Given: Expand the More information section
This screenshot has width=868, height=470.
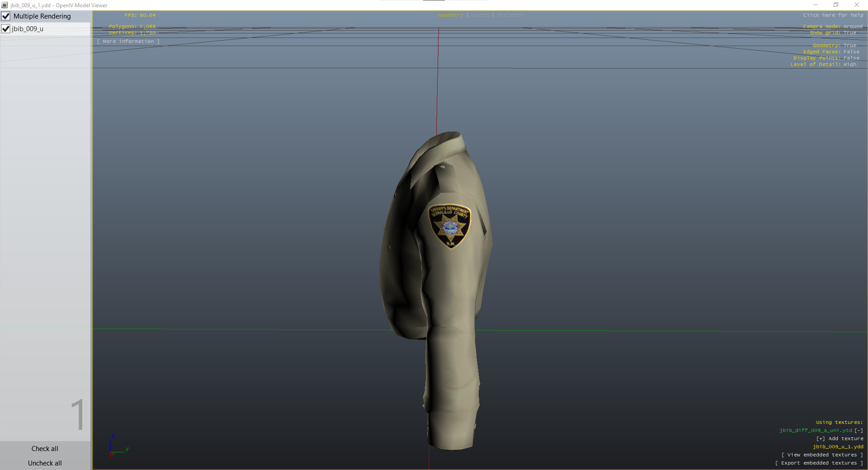Looking at the screenshot, I should click(128, 42).
